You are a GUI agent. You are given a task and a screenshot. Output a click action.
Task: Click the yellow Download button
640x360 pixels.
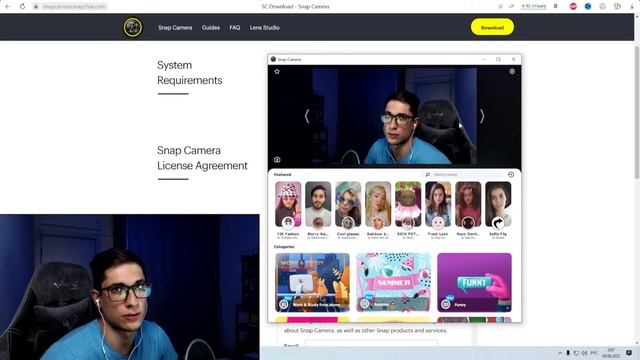click(492, 27)
